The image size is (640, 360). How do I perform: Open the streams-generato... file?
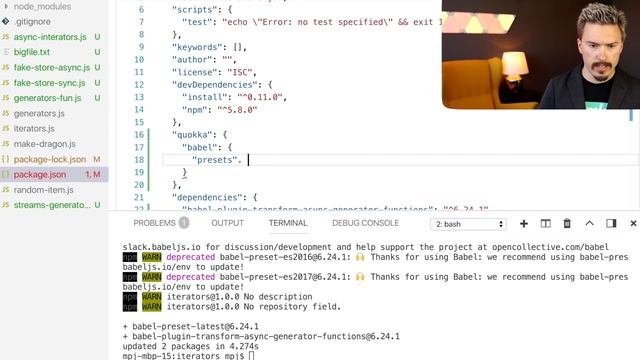point(52,205)
